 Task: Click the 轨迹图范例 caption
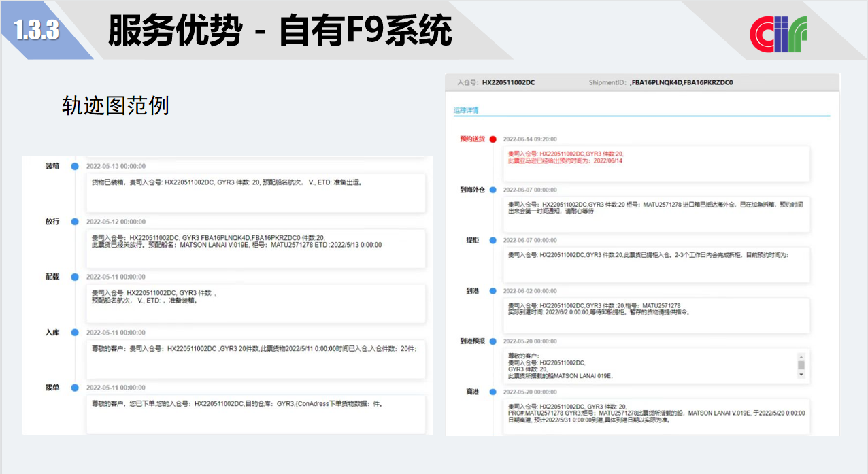click(115, 105)
